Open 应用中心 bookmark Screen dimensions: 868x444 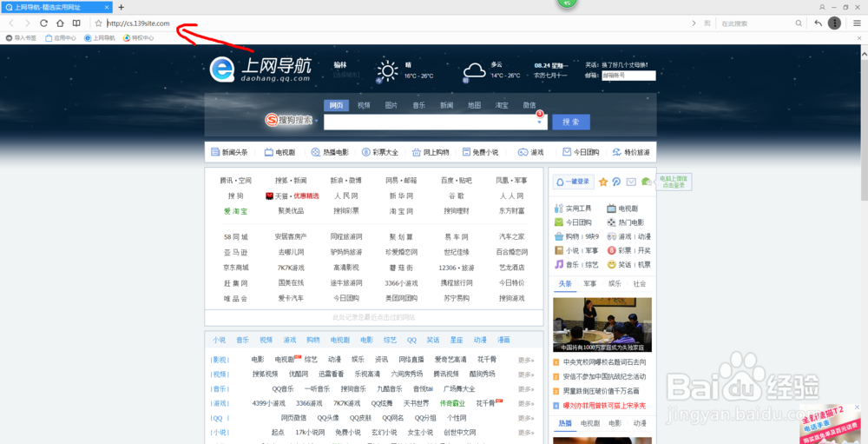(61, 37)
